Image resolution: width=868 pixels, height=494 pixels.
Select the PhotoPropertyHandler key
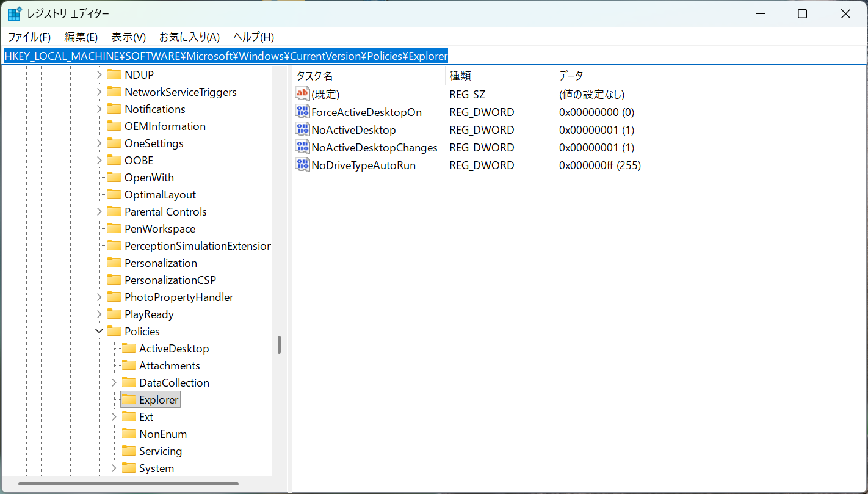click(179, 297)
